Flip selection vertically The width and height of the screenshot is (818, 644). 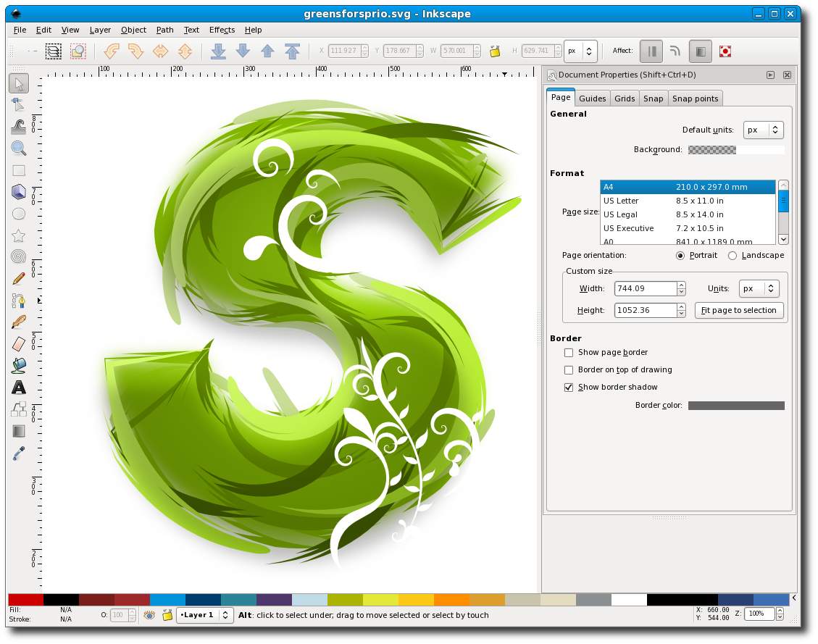[185, 51]
